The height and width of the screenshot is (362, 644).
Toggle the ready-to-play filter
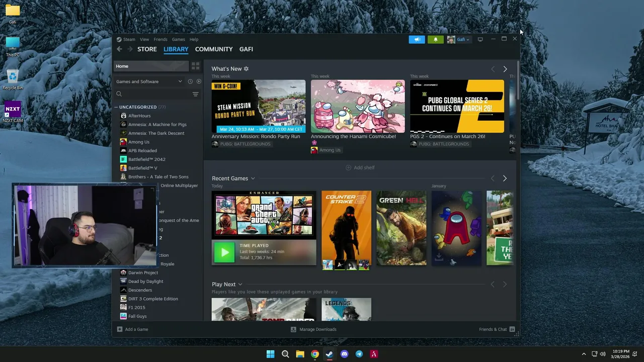(x=199, y=81)
